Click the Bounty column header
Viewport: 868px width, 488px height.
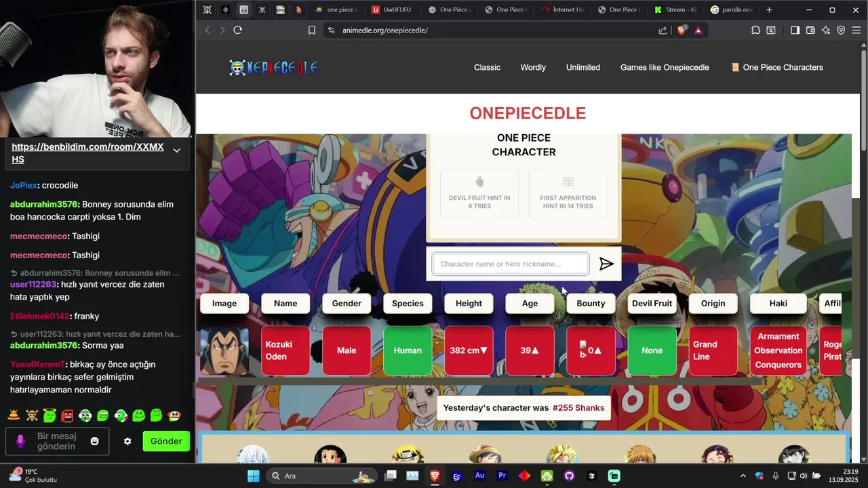(x=591, y=303)
